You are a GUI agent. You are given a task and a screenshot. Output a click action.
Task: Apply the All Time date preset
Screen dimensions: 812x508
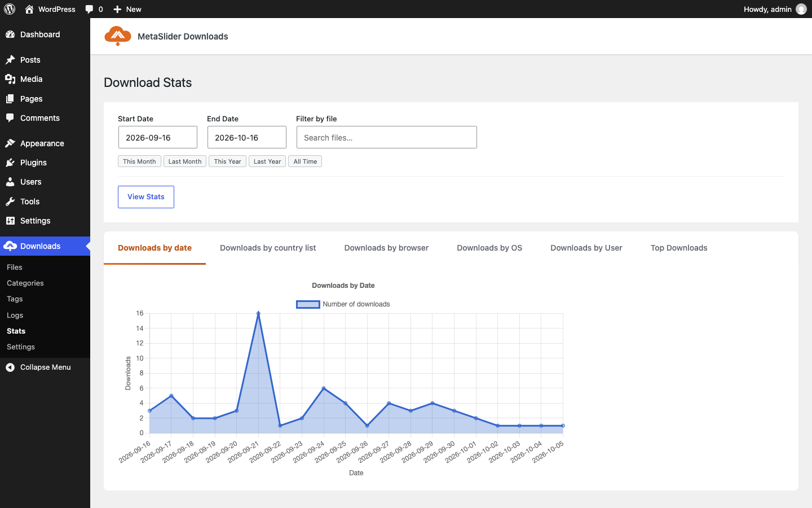click(x=305, y=161)
